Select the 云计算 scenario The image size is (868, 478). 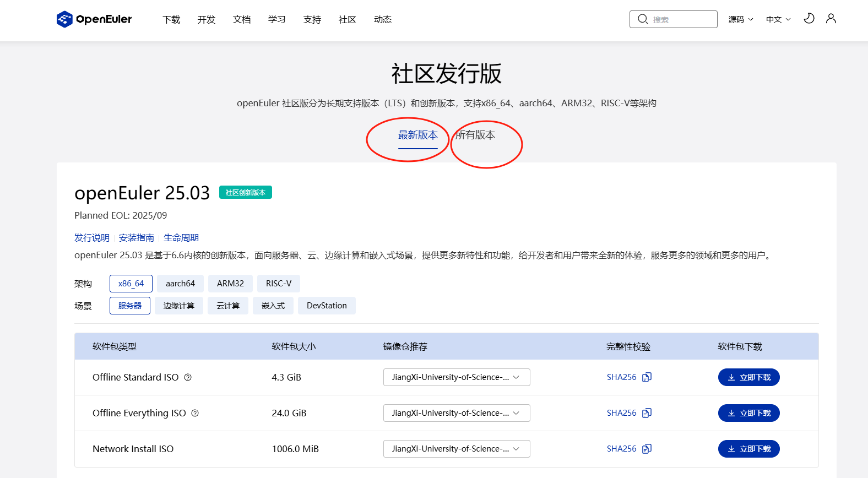coord(228,306)
